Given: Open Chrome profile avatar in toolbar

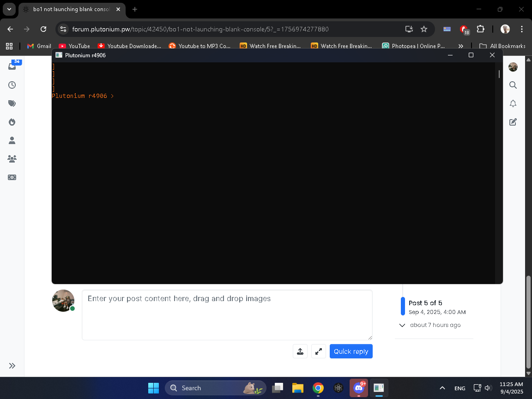Looking at the screenshot, I should (x=505, y=29).
